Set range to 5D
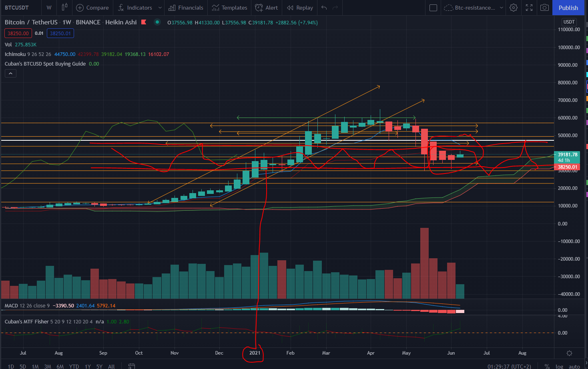This screenshot has width=588, height=369. 23,366
